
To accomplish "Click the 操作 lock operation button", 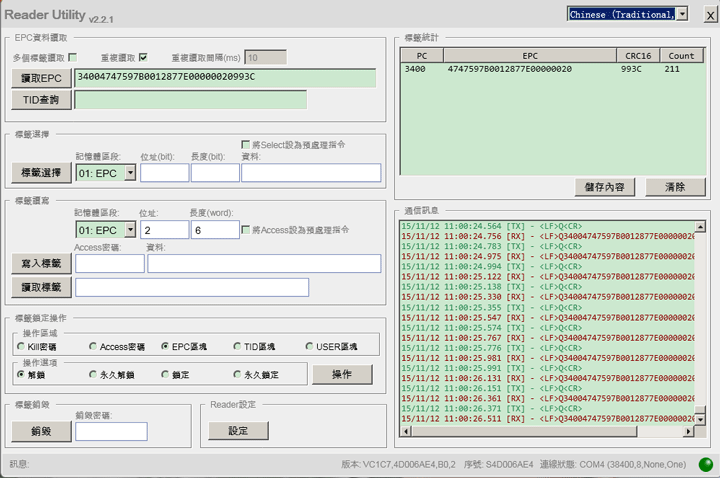I will [342, 374].
